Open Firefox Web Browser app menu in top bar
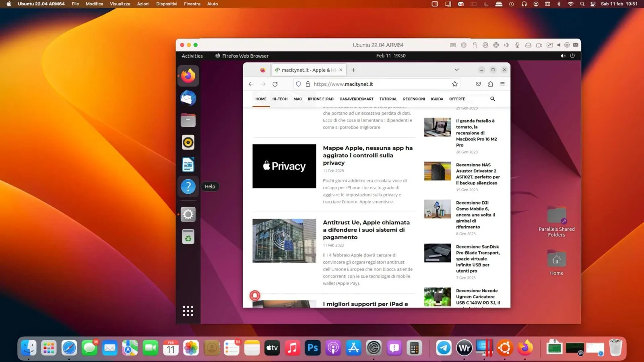Image resolution: width=644 pixels, height=362 pixels. pyautogui.click(x=242, y=56)
